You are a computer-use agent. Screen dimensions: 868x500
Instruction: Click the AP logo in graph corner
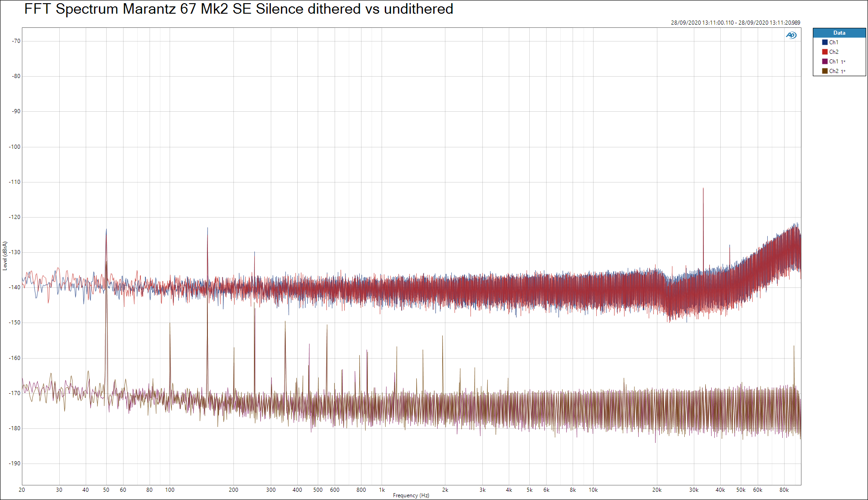click(791, 35)
